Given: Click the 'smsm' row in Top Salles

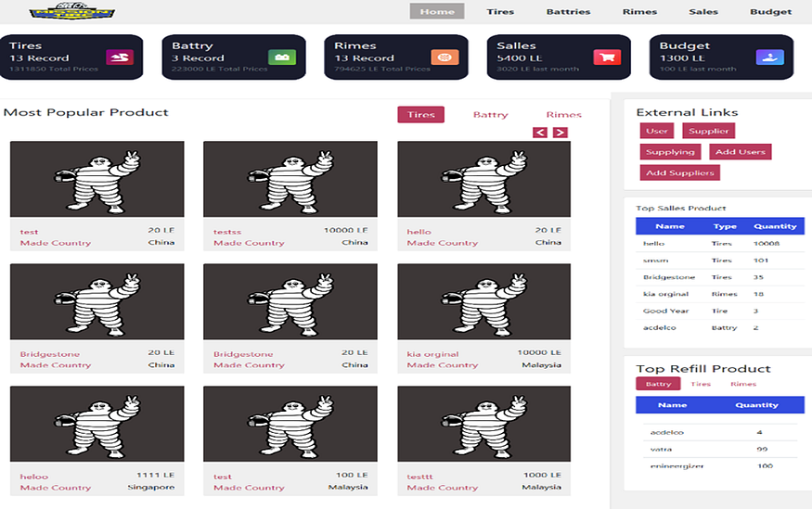Looking at the screenshot, I should pyautogui.click(x=720, y=261).
